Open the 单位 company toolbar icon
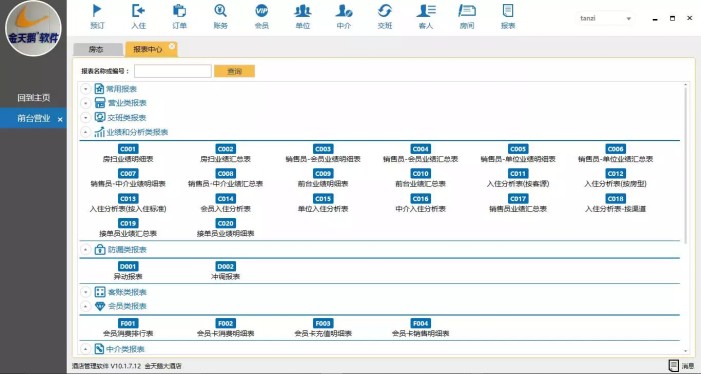The image size is (701, 374). pos(303,17)
